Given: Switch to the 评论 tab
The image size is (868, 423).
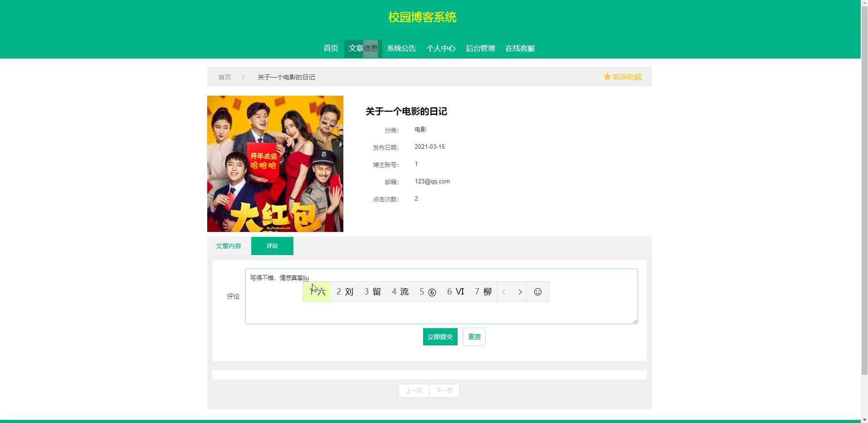Looking at the screenshot, I should pos(272,246).
